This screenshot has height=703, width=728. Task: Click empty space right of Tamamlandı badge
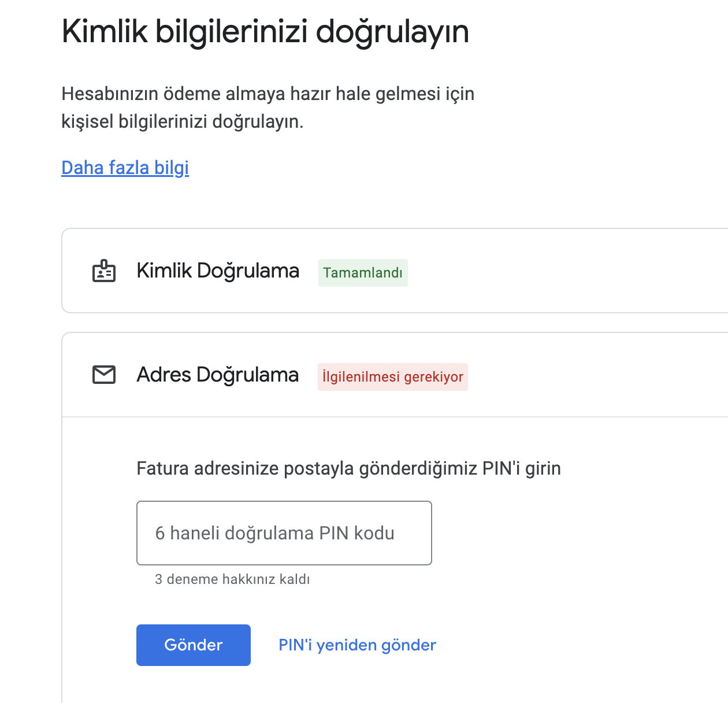[566, 271]
